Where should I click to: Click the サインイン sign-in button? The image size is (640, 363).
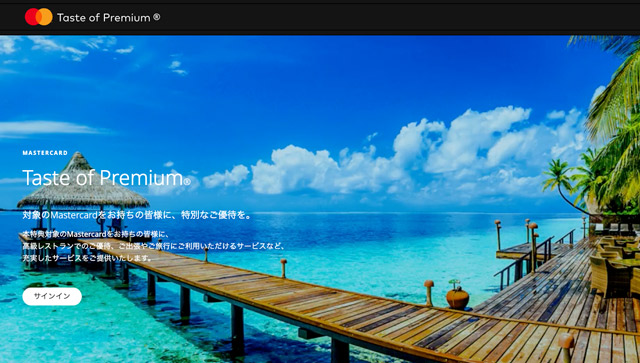[x=52, y=296]
